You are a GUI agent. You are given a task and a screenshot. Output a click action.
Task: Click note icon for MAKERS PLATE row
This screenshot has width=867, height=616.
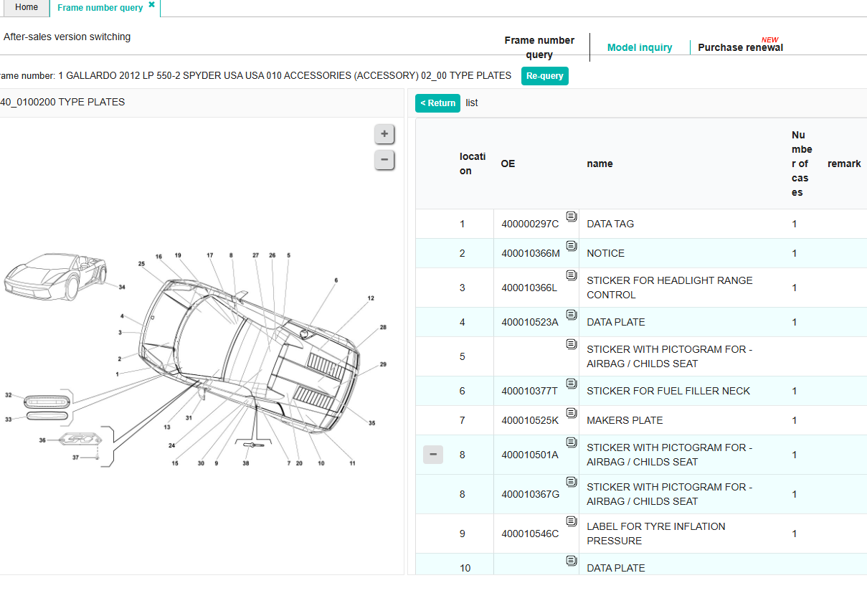571,413
